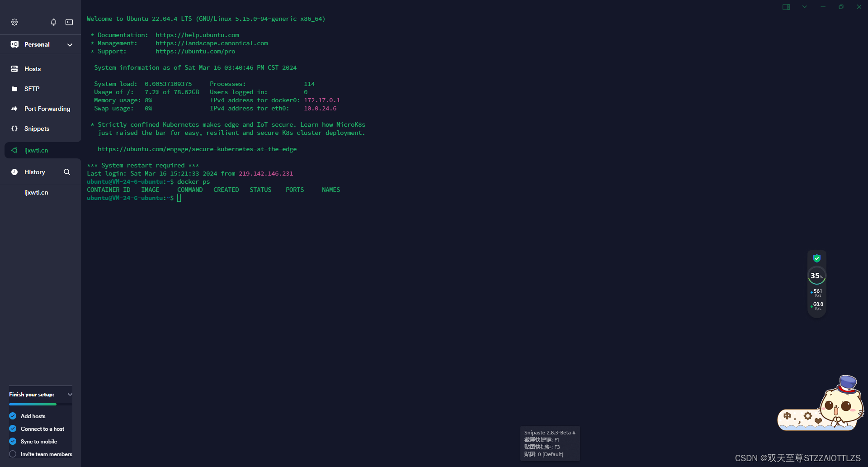Open the notifications bell
Image resolution: width=868 pixels, height=467 pixels.
click(x=53, y=22)
